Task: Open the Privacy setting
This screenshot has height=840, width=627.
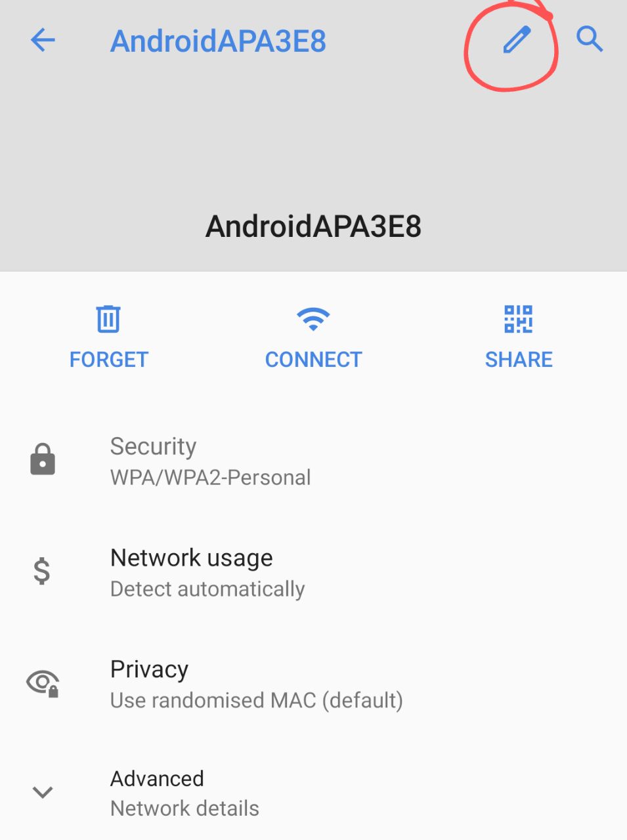Action: tap(149, 669)
